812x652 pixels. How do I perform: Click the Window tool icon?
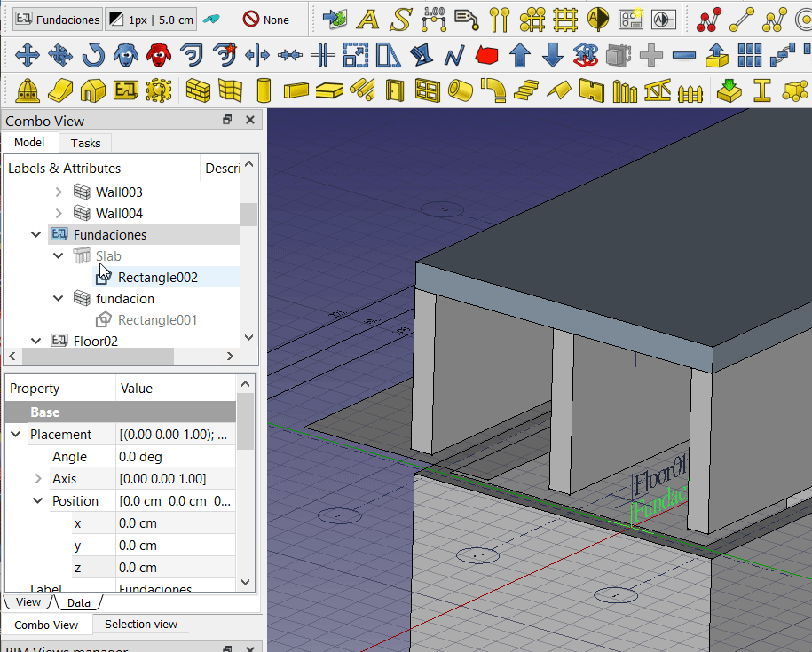coord(427,90)
